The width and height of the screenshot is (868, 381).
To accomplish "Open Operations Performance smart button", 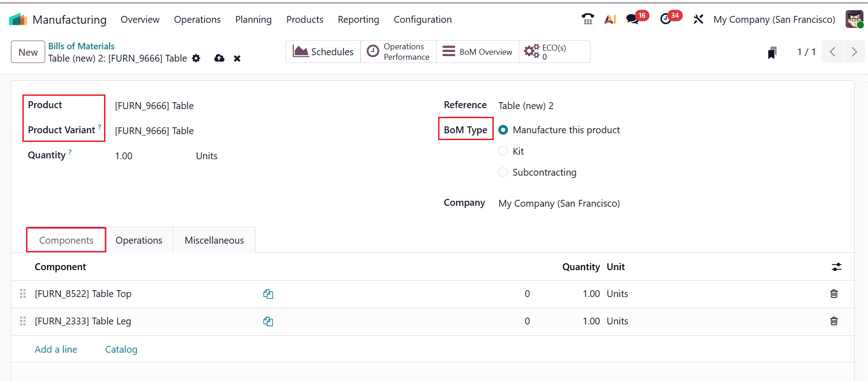I will click(x=398, y=52).
